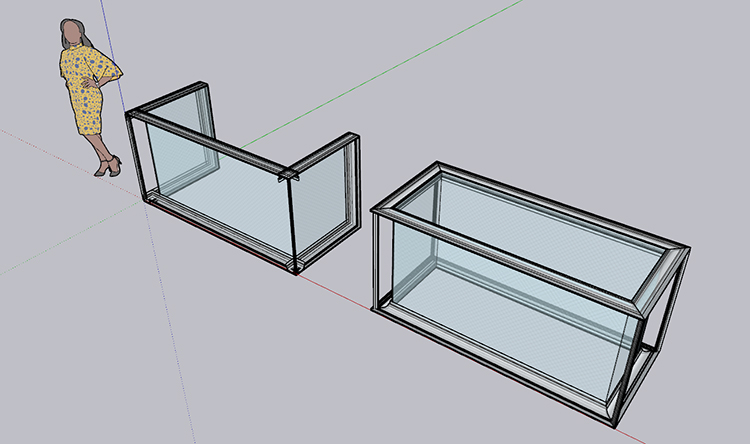
Task: Click the top rail of left enclosure's long panel
Action: [210, 146]
